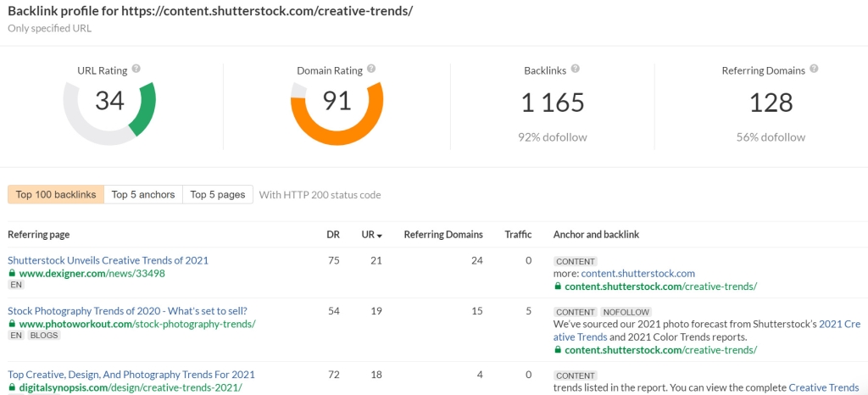Open Top Creative, Design, And Photography Trends link
The height and width of the screenshot is (395, 868).
tap(131, 374)
